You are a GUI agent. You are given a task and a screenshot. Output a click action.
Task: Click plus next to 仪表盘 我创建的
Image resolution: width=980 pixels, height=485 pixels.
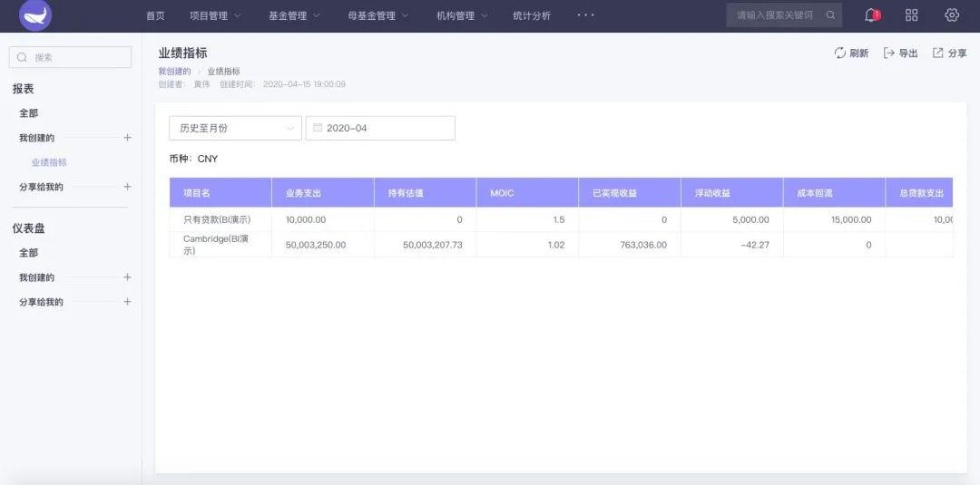pos(128,277)
